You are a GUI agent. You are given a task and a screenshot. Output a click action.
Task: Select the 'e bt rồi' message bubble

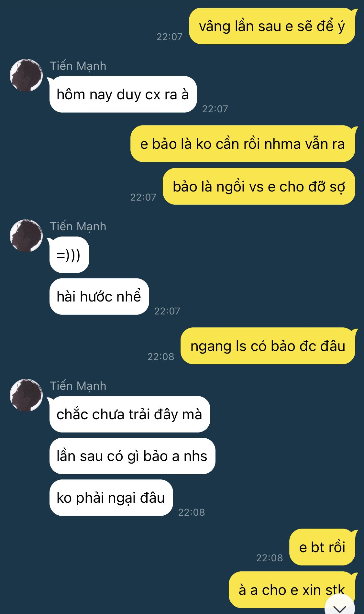322,547
